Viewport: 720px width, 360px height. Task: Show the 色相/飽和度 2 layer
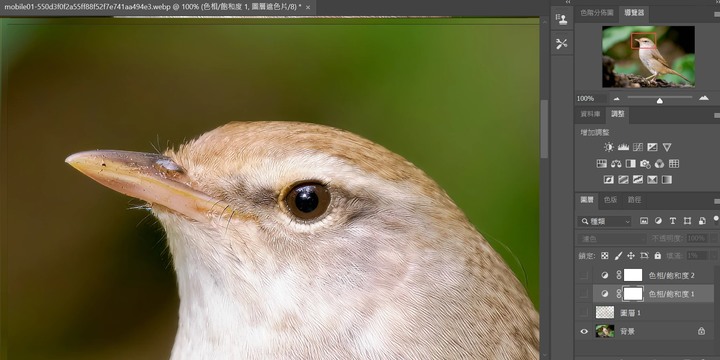pyautogui.click(x=584, y=275)
